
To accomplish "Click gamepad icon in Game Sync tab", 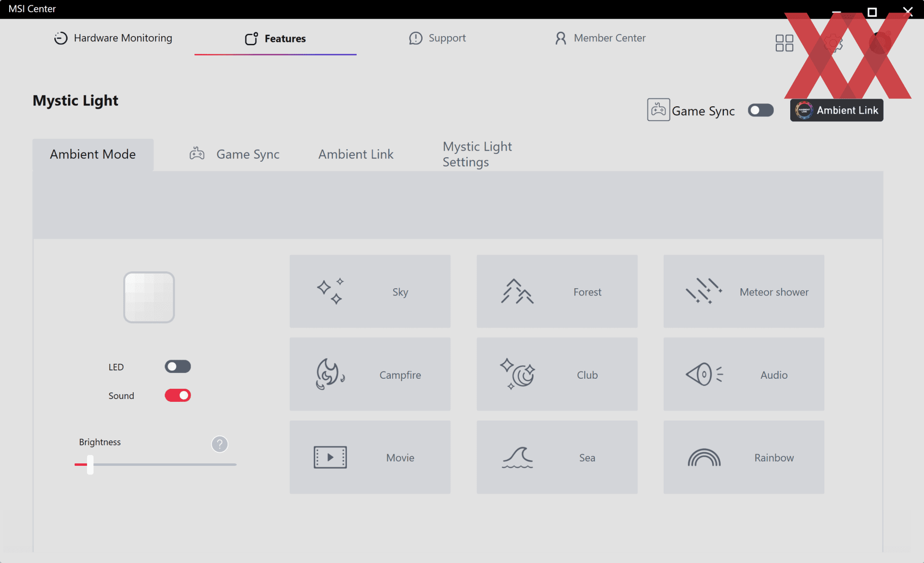I will point(197,154).
